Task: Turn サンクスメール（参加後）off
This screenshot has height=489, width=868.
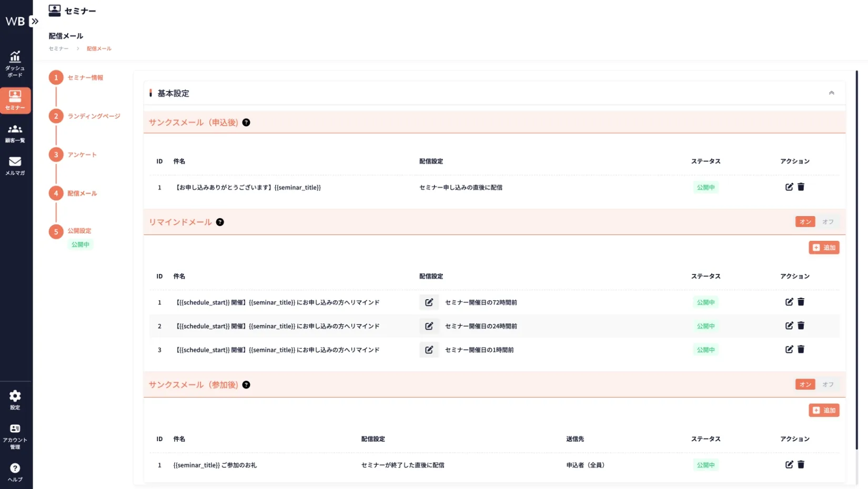Action: (828, 384)
